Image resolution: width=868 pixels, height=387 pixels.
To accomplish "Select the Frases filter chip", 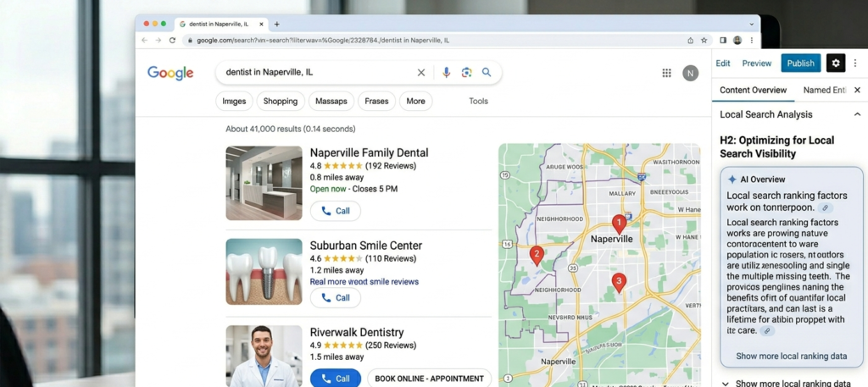I will [x=376, y=101].
